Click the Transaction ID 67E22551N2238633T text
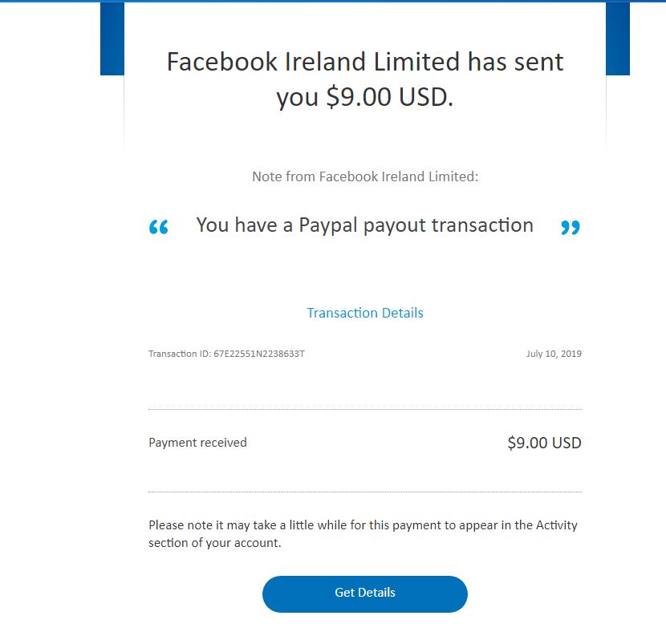 pos(226,354)
